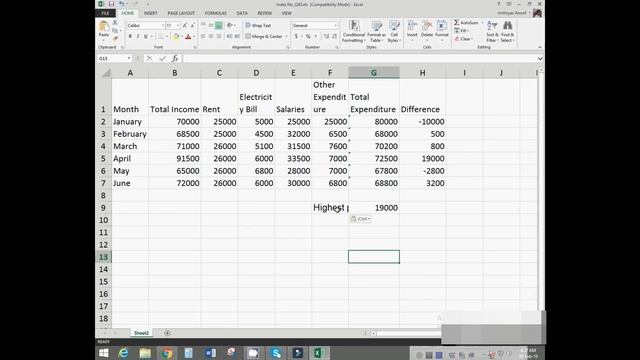The width and height of the screenshot is (640, 360).
Task: Expand the formula bar
Action: [540, 58]
